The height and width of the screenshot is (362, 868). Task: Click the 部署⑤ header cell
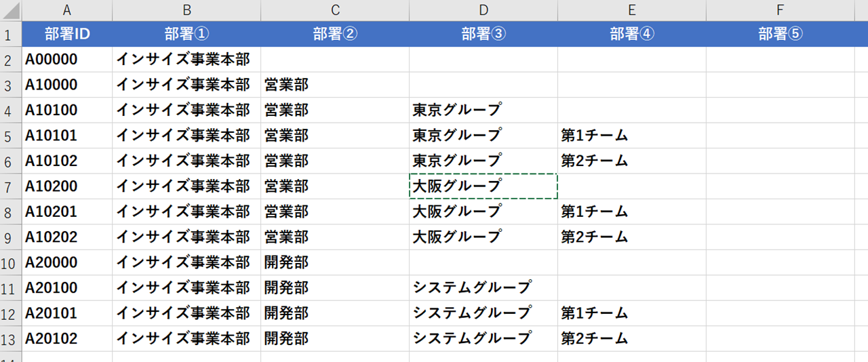click(781, 34)
